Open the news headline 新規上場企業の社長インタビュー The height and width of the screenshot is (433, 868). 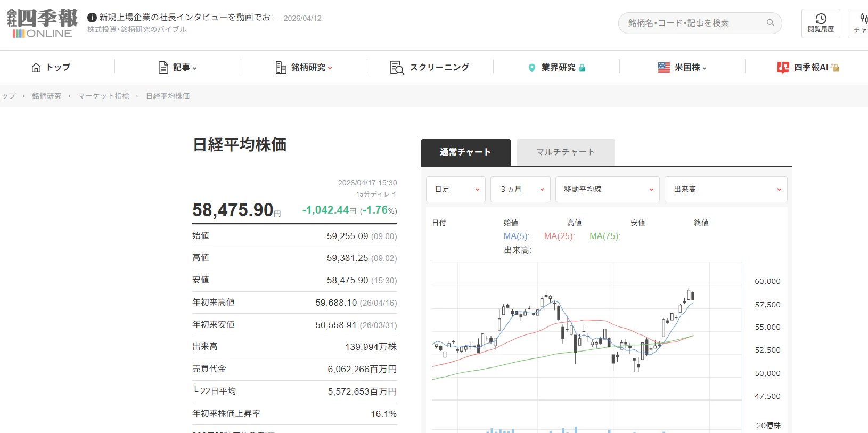click(x=189, y=18)
